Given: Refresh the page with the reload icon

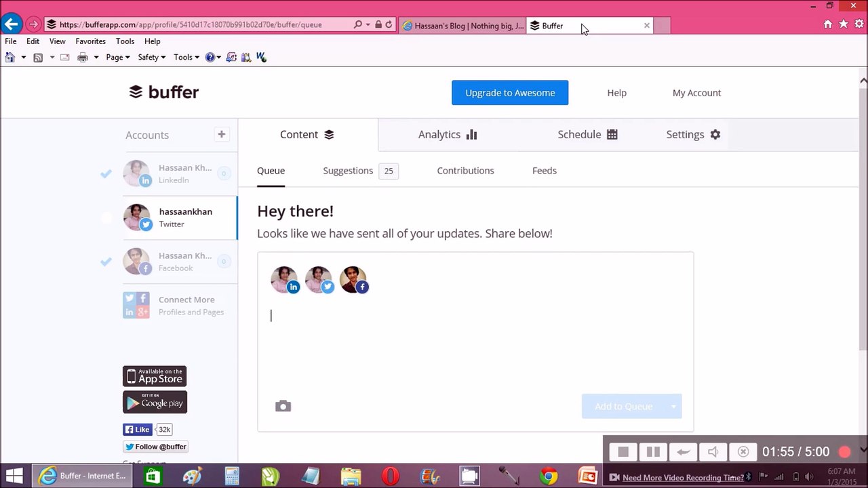Looking at the screenshot, I should 389,24.
